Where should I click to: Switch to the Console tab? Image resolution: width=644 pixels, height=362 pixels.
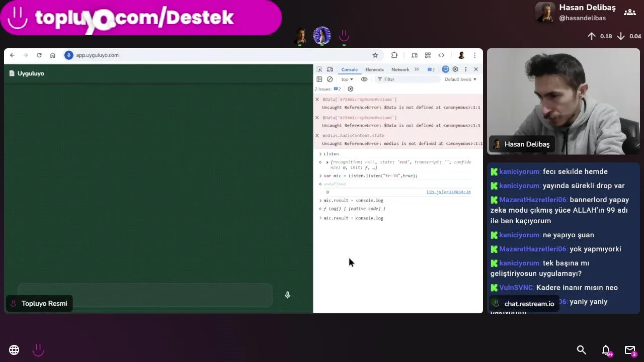(349, 69)
